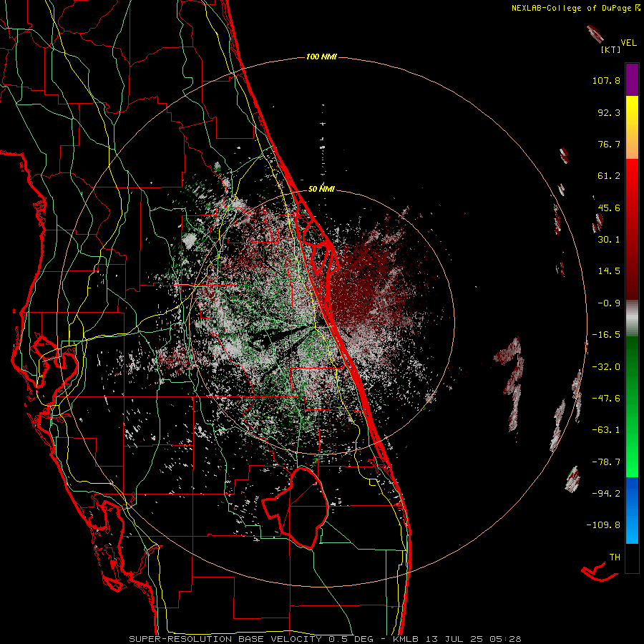Viewport: 644px width, 644px height.
Task: Click the [KT] units label
Action: coord(611,49)
